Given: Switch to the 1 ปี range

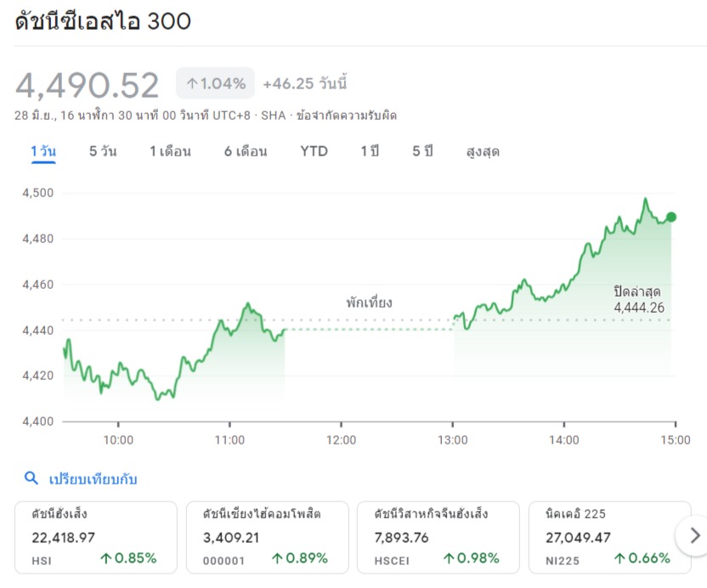Looking at the screenshot, I should pyautogui.click(x=370, y=152).
